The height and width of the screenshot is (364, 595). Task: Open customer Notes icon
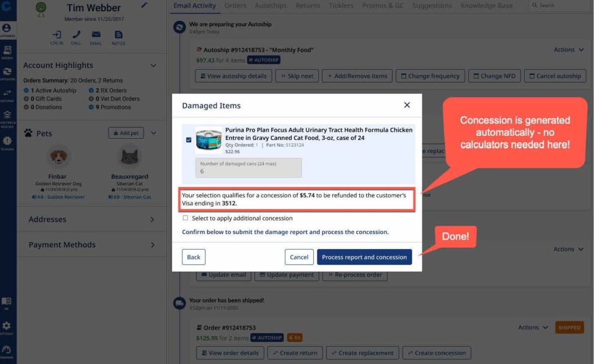[119, 35]
